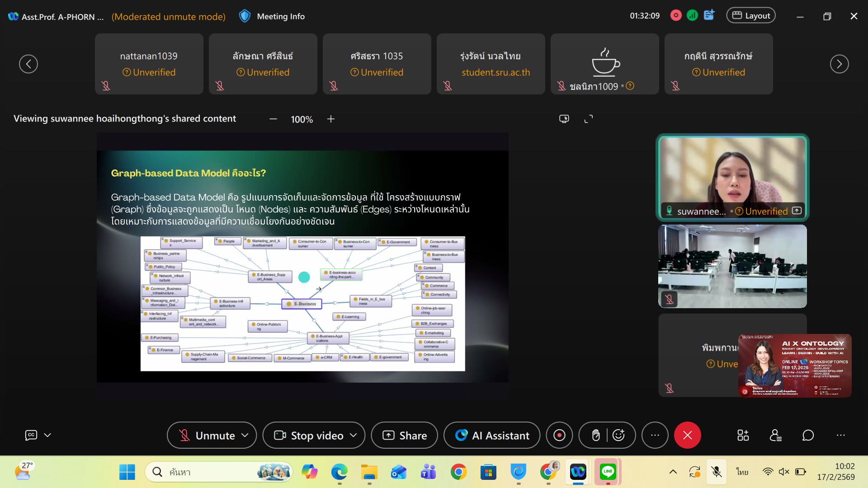Enter full screen for shared content
Screen dimensions: 868x488
(588, 119)
